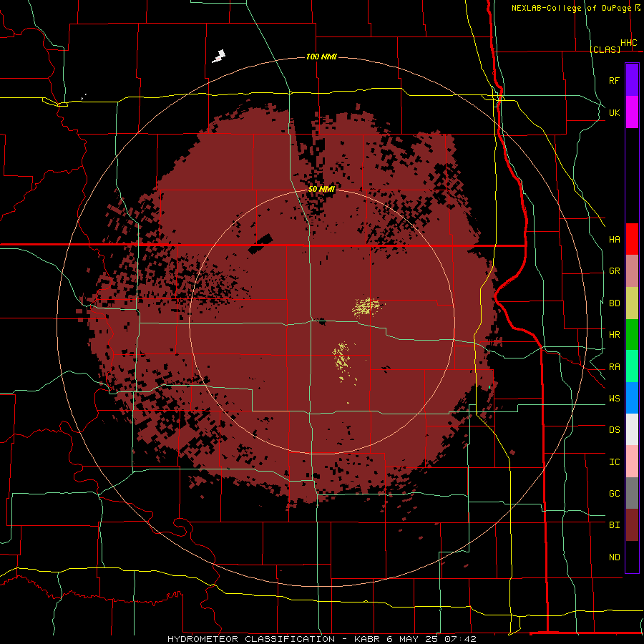Click the 50 NMI range ring label

coord(321,189)
